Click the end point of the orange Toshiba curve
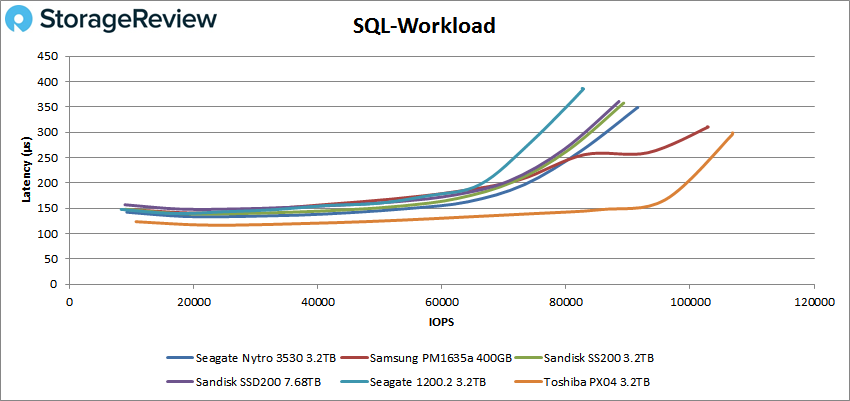 pos(732,134)
